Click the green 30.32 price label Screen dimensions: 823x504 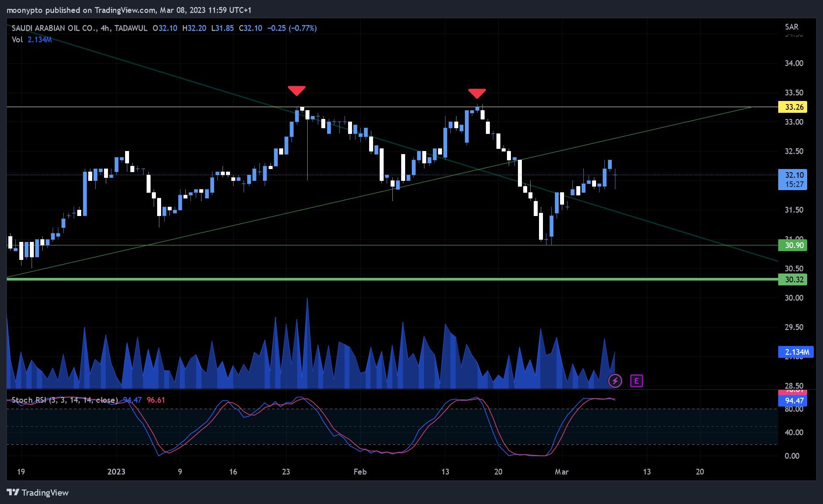[x=793, y=280]
